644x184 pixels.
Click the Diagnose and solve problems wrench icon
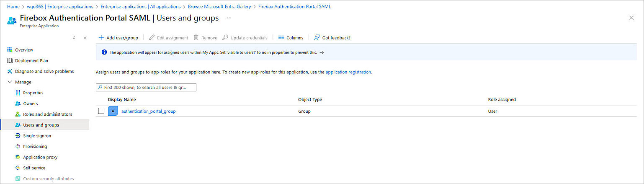(x=10, y=71)
